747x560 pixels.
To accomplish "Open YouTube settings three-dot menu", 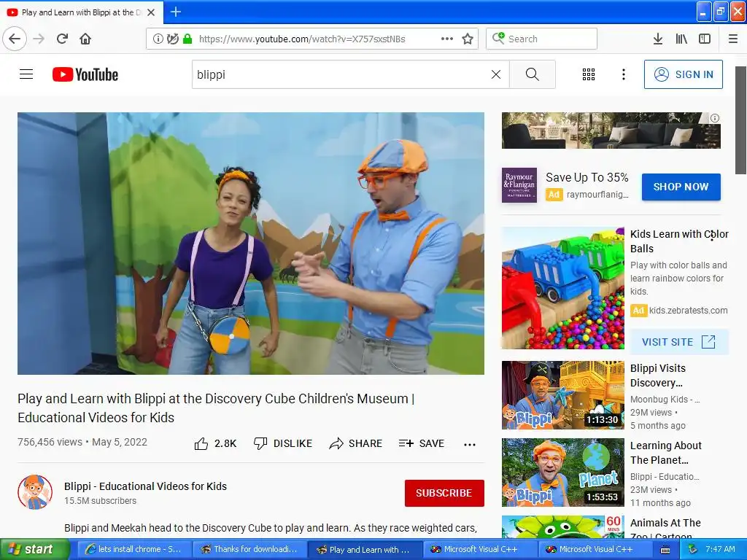I will point(623,74).
